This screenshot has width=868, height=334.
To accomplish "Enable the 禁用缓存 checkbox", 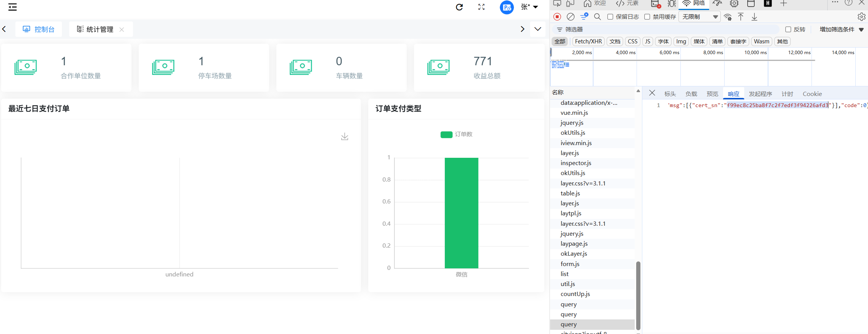I will [x=647, y=17].
